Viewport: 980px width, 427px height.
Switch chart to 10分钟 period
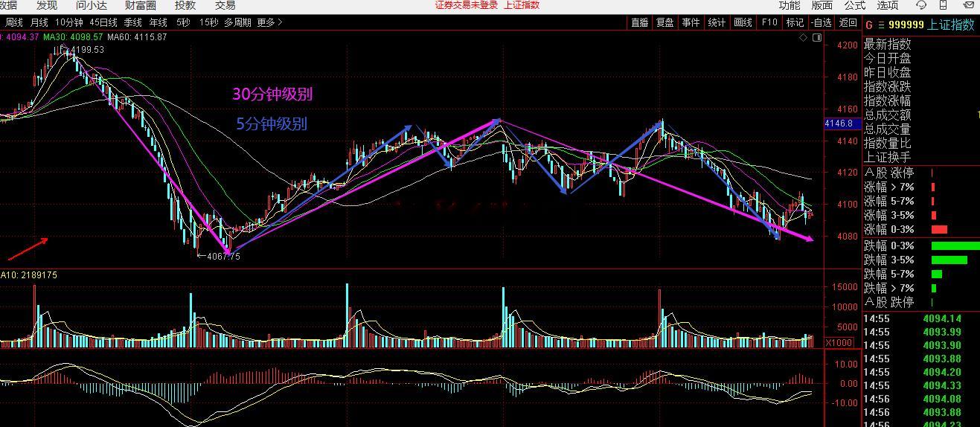click(x=69, y=22)
